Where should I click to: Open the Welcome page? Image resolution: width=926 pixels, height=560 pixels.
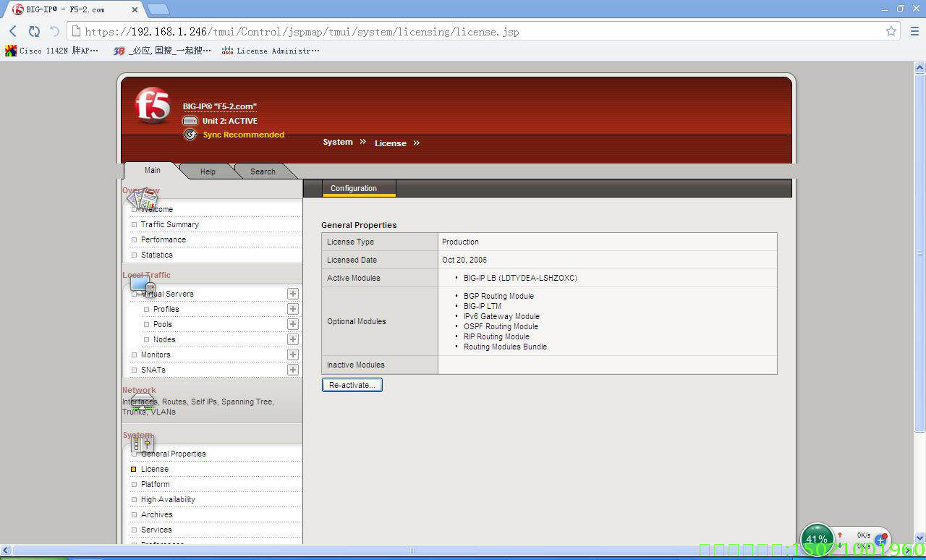157,209
